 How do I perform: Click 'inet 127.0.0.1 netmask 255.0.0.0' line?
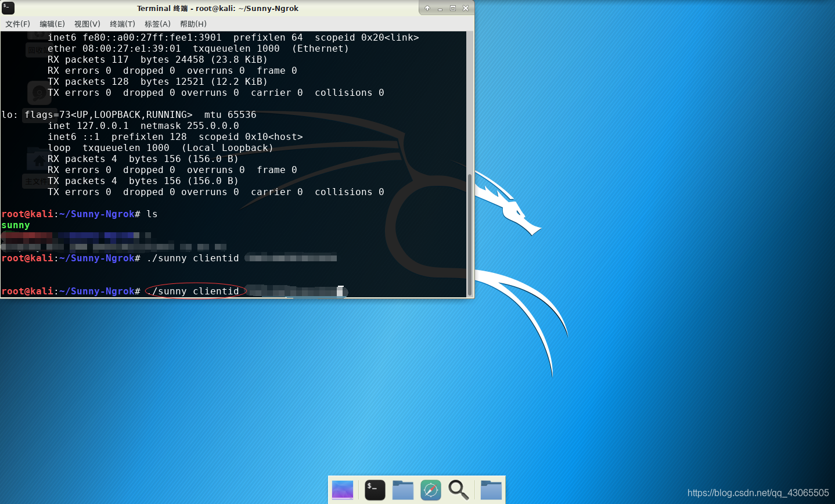click(x=143, y=126)
